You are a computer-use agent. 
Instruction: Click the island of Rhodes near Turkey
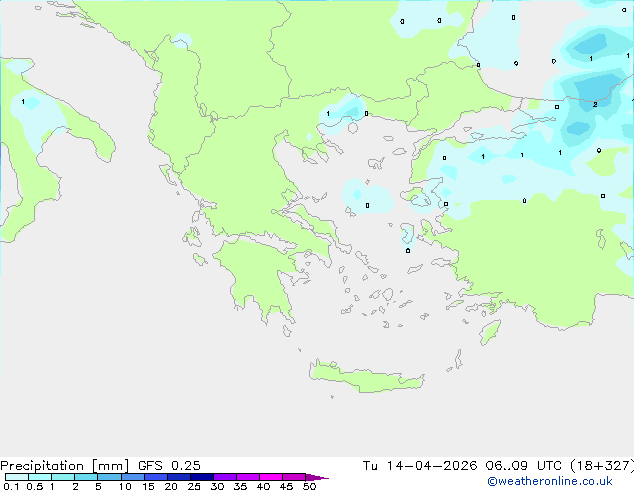[489, 331]
